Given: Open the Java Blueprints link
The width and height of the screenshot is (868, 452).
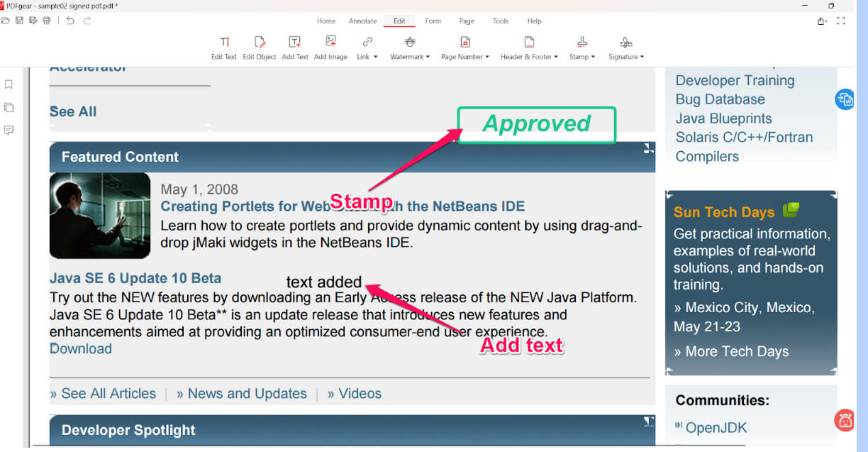Looking at the screenshot, I should point(723,118).
